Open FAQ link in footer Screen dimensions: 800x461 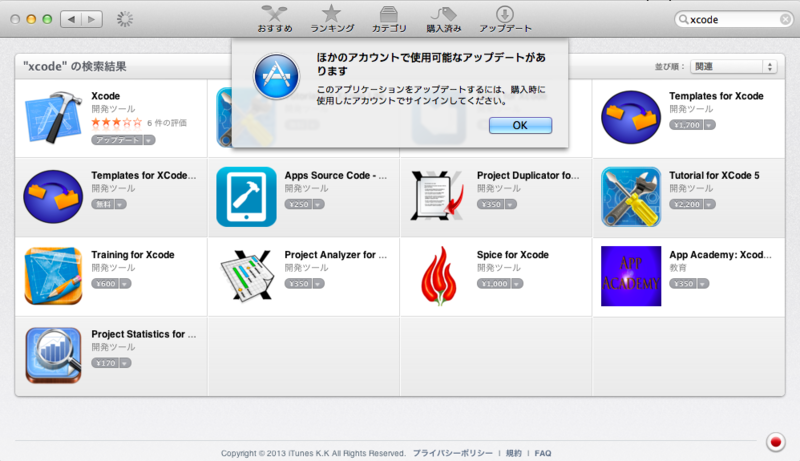(x=543, y=453)
